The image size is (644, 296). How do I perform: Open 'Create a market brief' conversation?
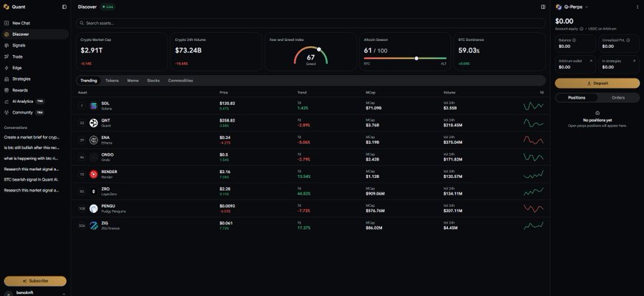31,137
